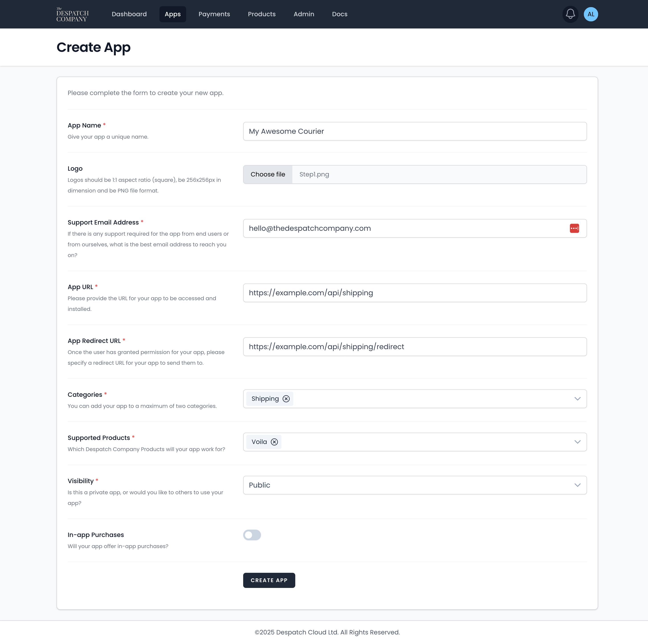
Task: Expand the Supported Products dropdown chevron
Action: [577, 442]
